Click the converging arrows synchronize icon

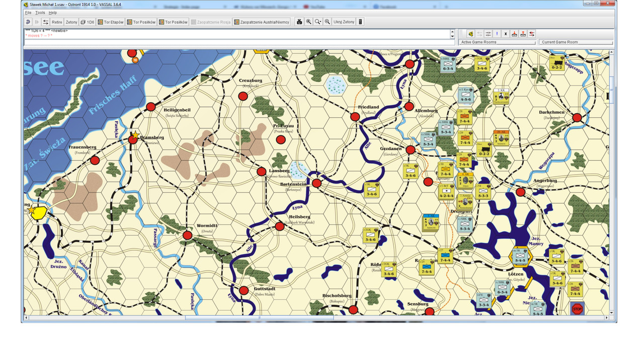(x=488, y=34)
